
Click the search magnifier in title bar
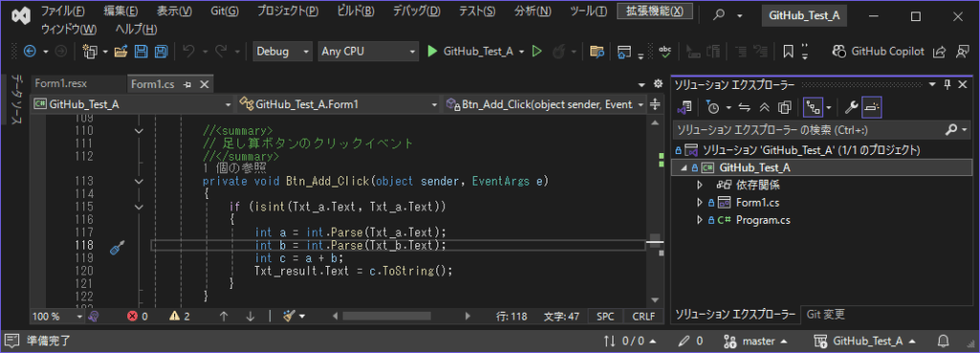(720, 15)
